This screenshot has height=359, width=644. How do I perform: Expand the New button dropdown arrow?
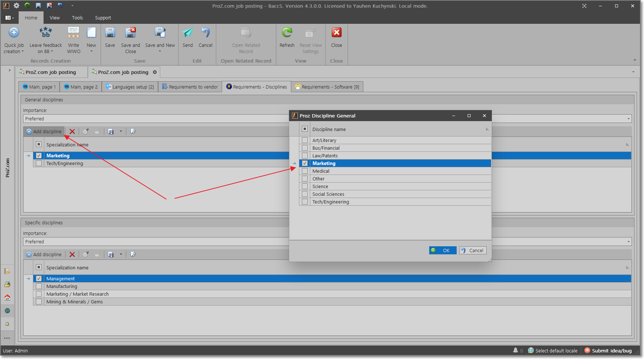point(91,51)
